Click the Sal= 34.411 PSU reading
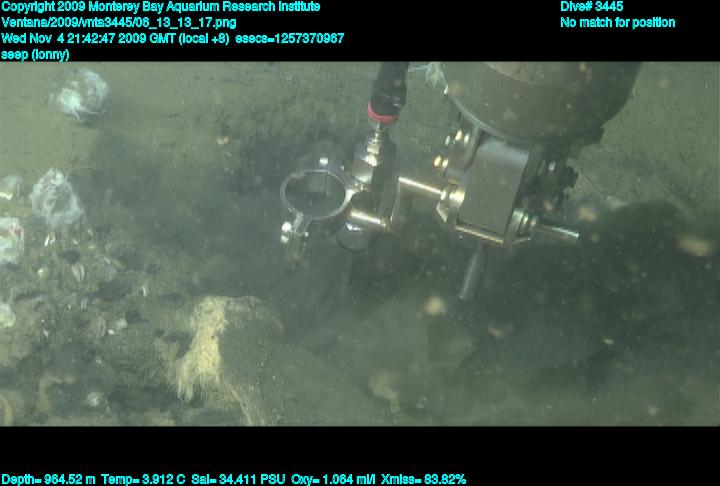Viewport: 720px width, 486px height. [x=238, y=480]
